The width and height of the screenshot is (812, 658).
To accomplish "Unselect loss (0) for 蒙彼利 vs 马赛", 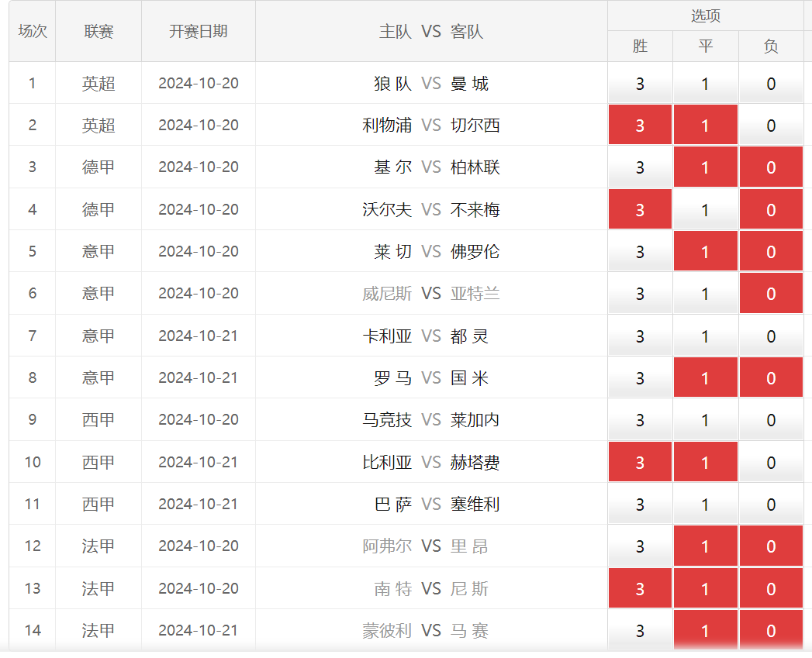I will coord(771,630).
